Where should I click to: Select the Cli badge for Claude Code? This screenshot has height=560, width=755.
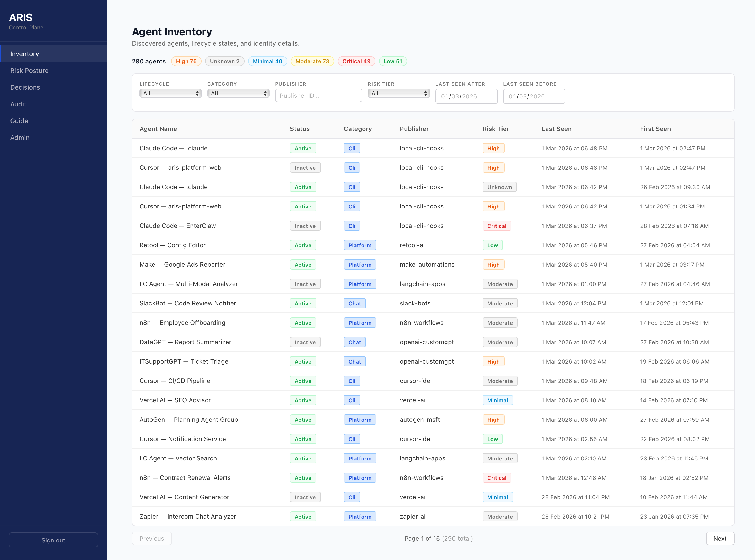(352, 148)
